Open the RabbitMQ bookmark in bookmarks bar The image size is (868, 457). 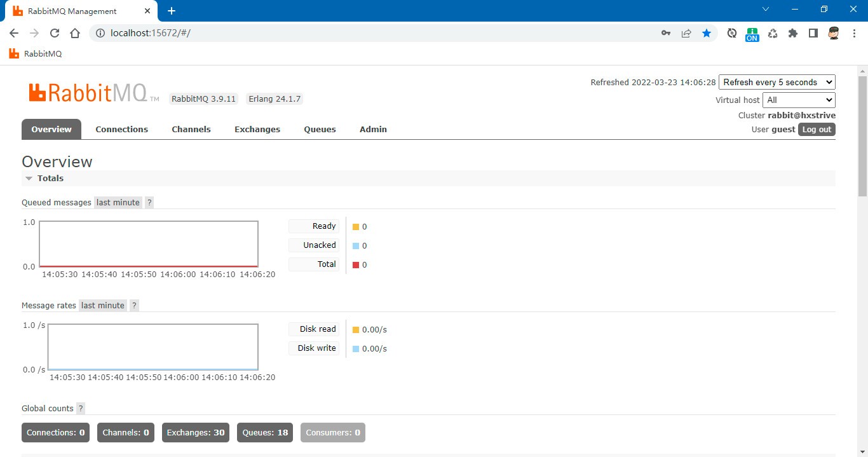tap(36, 54)
